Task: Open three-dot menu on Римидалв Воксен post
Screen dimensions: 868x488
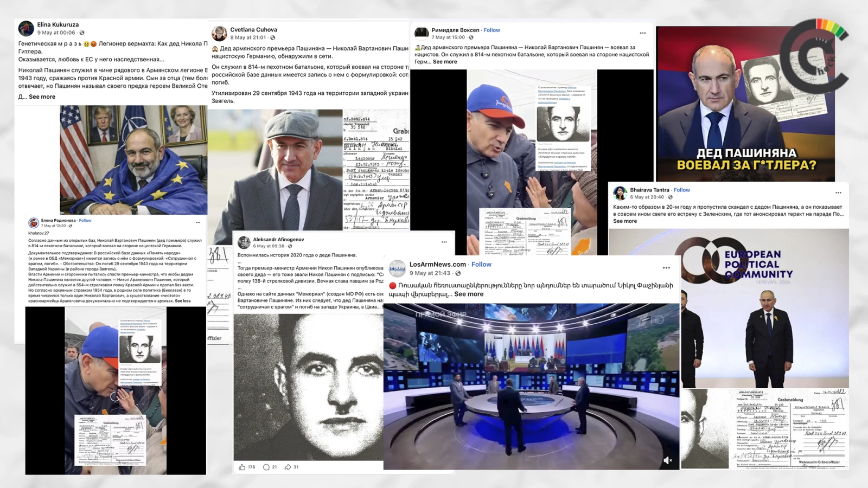Action: click(x=643, y=33)
